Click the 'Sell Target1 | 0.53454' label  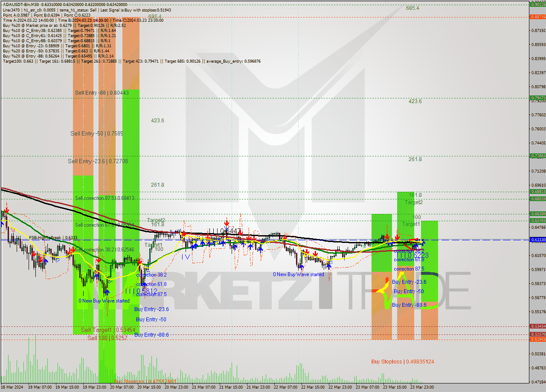coord(108,330)
